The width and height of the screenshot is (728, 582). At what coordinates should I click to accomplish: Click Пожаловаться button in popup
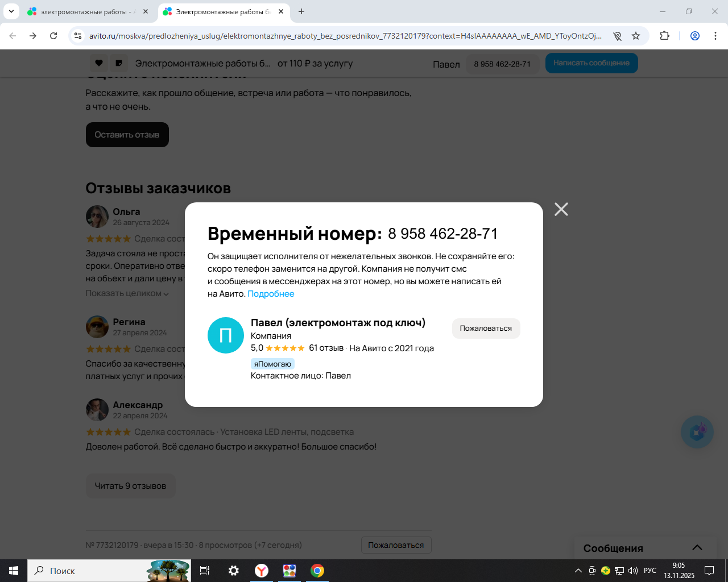[486, 329]
